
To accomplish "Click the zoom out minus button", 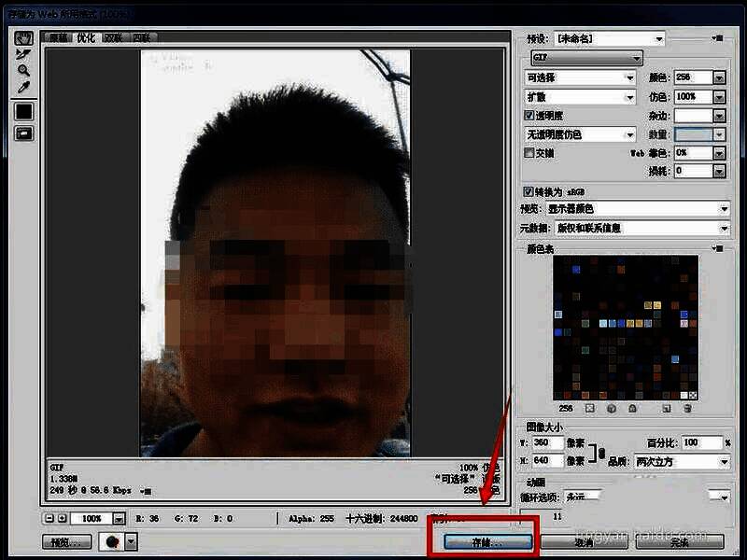I will pyautogui.click(x=49, y=518).
